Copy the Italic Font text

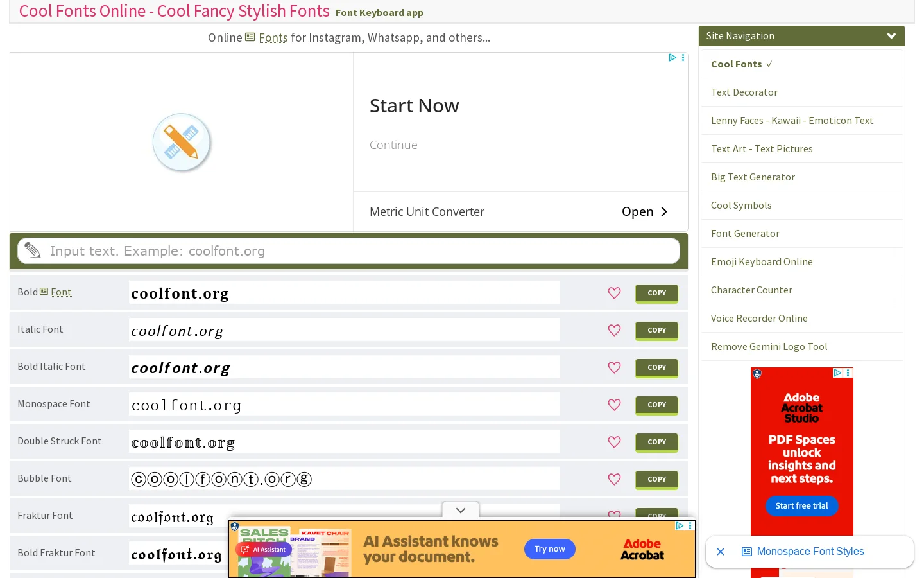click(x=656, y=330)
